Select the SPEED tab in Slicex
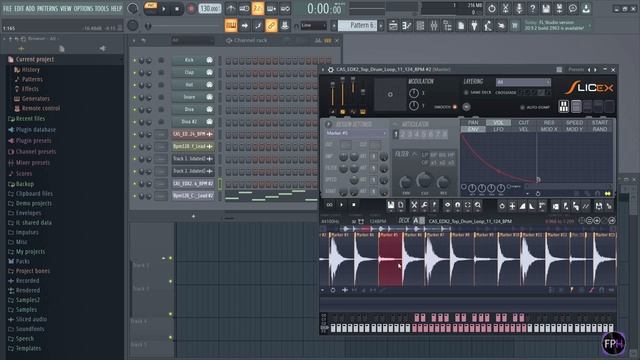 click(574, 122)
